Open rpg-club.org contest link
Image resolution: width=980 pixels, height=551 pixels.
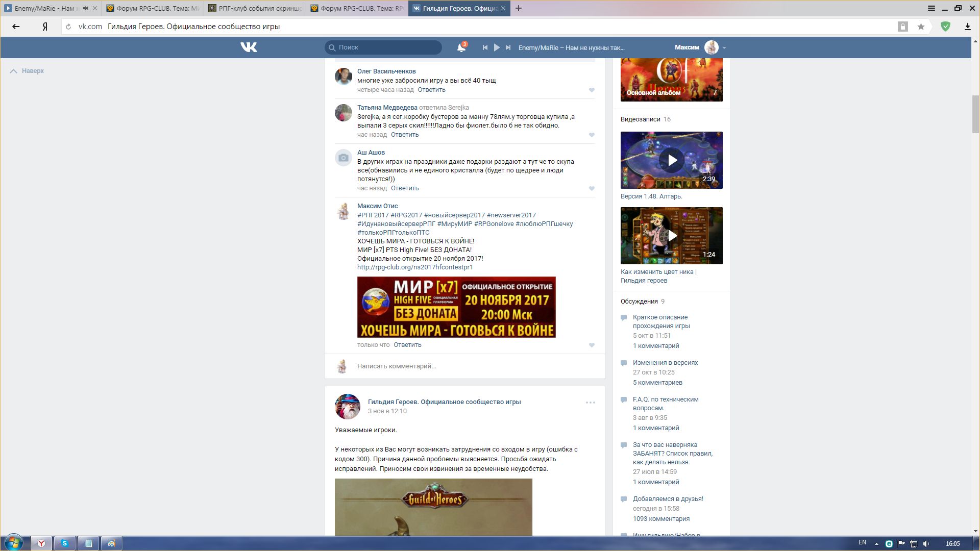415,267
